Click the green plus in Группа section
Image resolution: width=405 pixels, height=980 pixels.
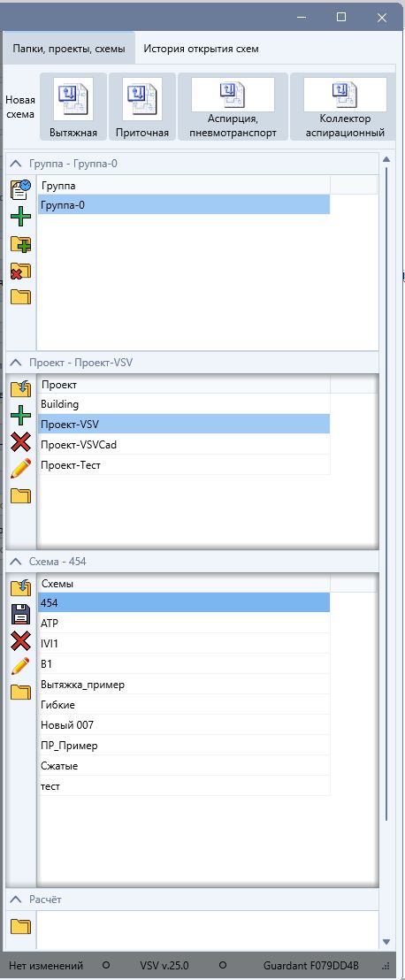pyautogui.click(x=20, y=218)
